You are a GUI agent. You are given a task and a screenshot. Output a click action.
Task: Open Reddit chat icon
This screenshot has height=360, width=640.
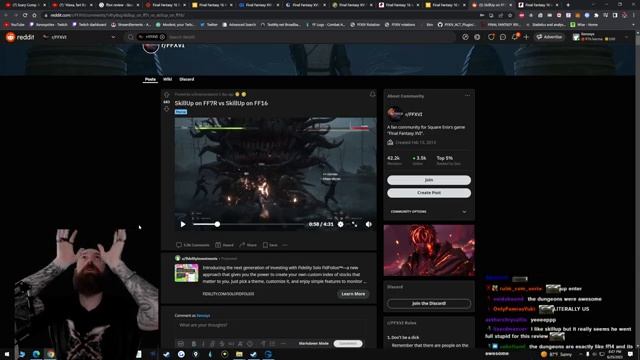click(x=503, y=37)
